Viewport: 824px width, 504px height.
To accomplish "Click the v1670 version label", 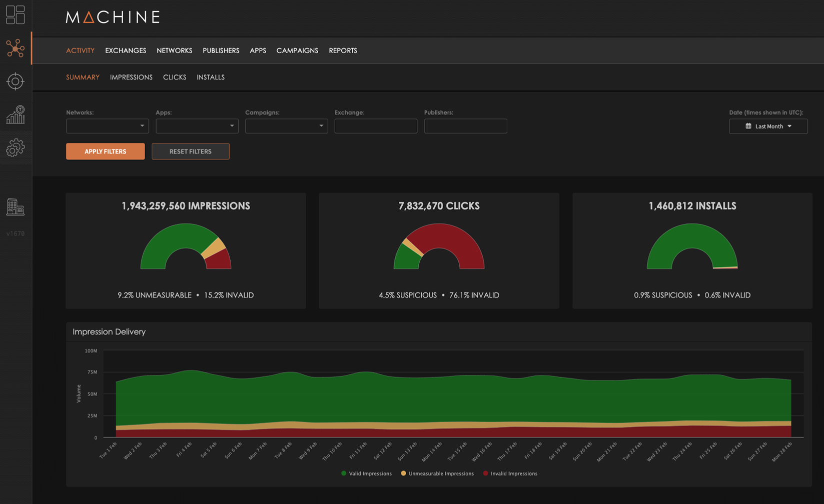I will (16, 233).
